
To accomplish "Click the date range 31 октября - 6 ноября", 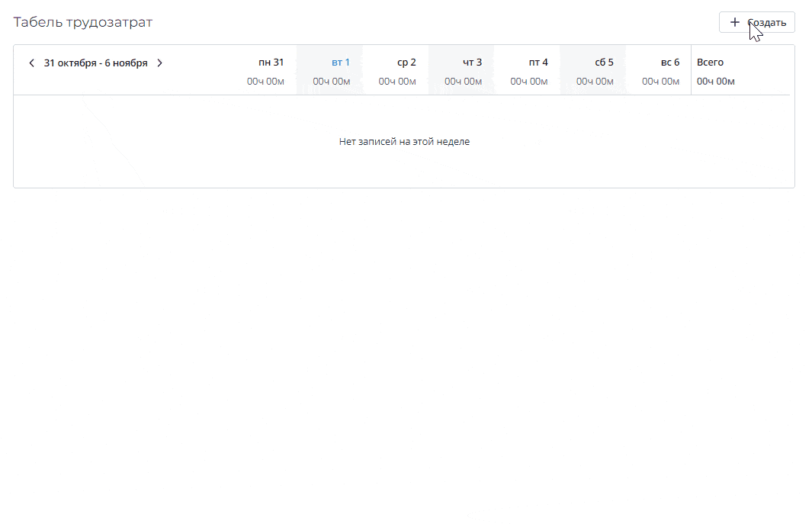I will pos(96,63).
